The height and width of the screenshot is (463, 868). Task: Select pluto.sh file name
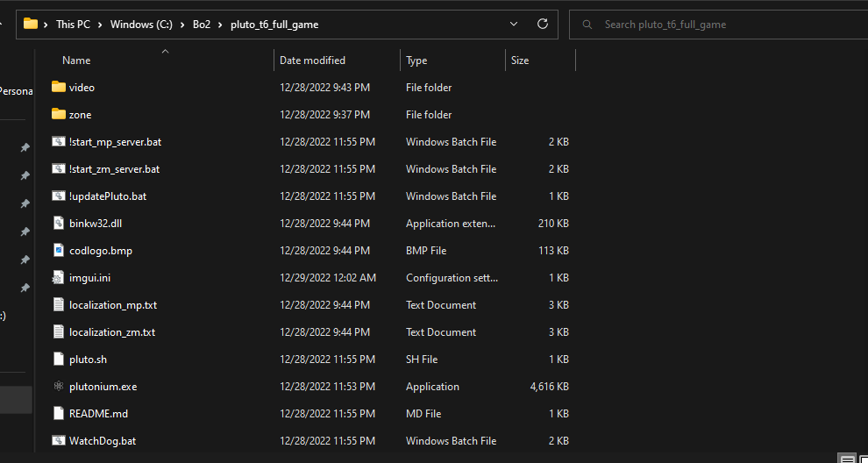tap(88, 359)
